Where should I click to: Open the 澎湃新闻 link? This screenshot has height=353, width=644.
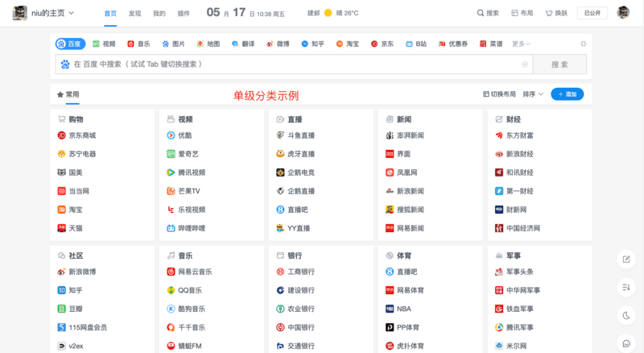405,135
